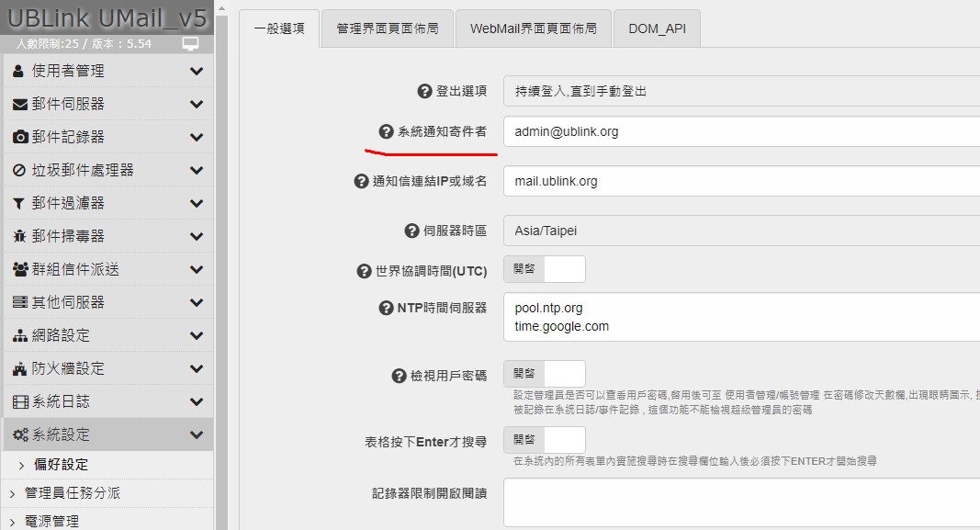980x530 pixels.
Task: Open 電源管理 in the sidebar
Action: click(51, 521)
